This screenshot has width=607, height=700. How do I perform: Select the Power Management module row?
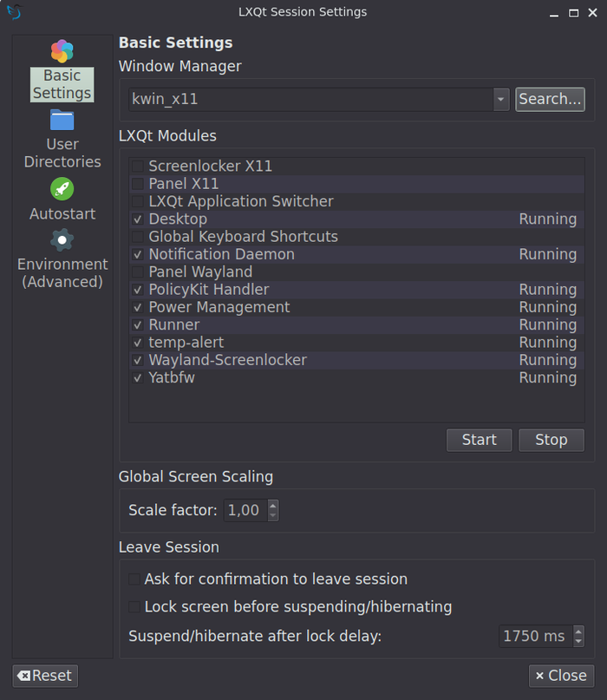point(219,308)
